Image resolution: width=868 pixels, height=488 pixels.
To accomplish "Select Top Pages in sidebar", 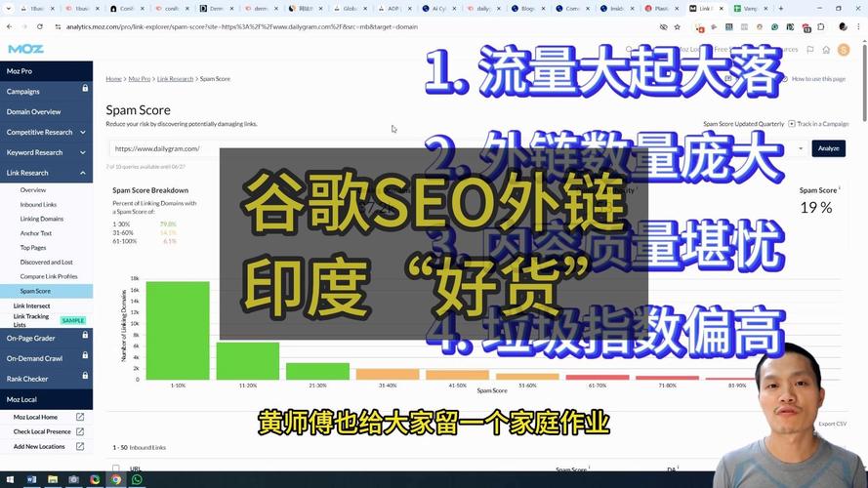I will pos(33,247).
